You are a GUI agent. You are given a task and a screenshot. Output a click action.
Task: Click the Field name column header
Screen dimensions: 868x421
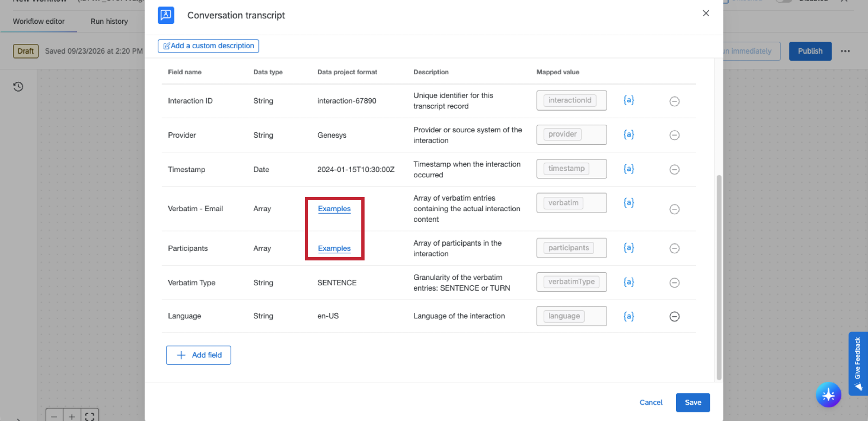pos(184,72)
